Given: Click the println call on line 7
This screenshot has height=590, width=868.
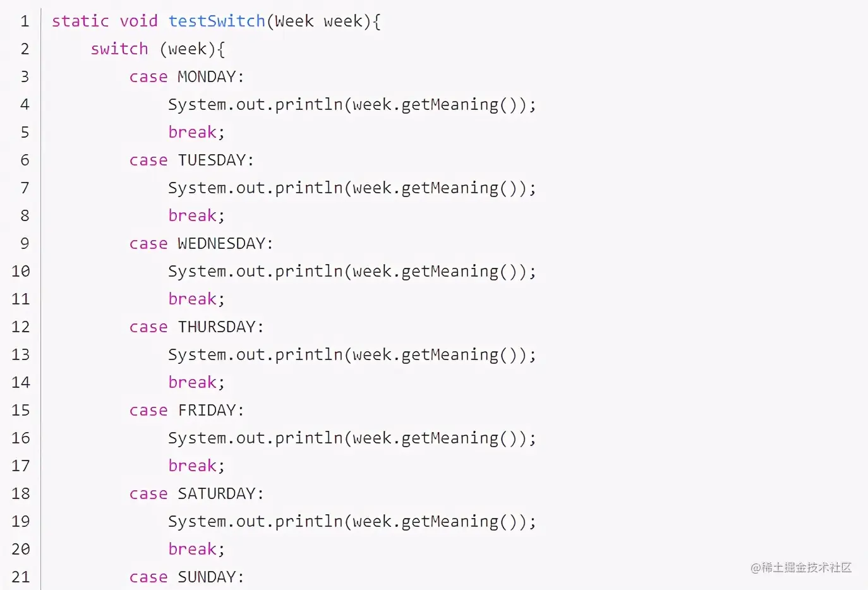Looking at the screenshot, I should 308,188.
